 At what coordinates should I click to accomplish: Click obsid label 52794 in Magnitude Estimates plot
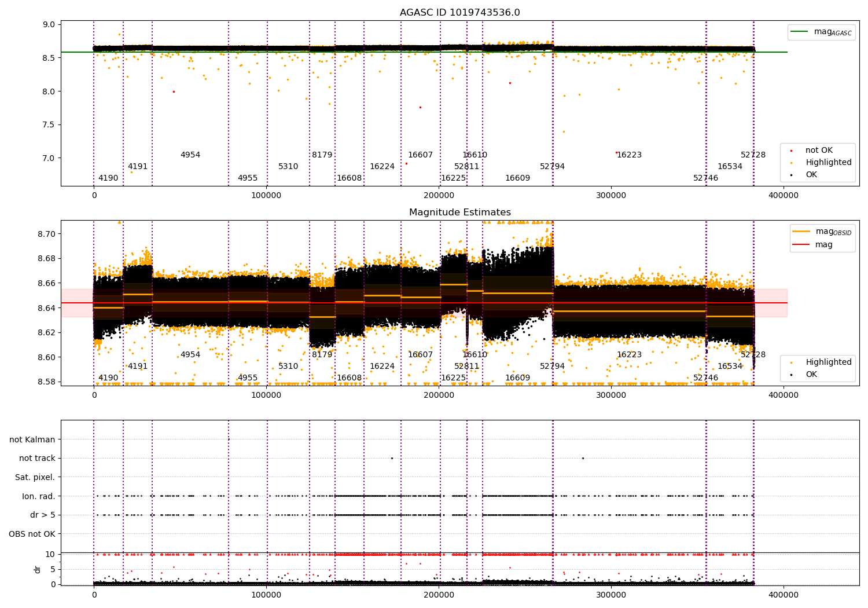[x=553, y=366]
